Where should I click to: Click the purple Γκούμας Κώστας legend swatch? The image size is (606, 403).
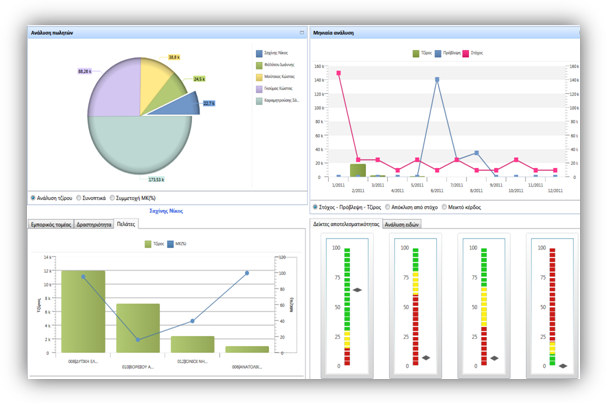pos(259,89)
